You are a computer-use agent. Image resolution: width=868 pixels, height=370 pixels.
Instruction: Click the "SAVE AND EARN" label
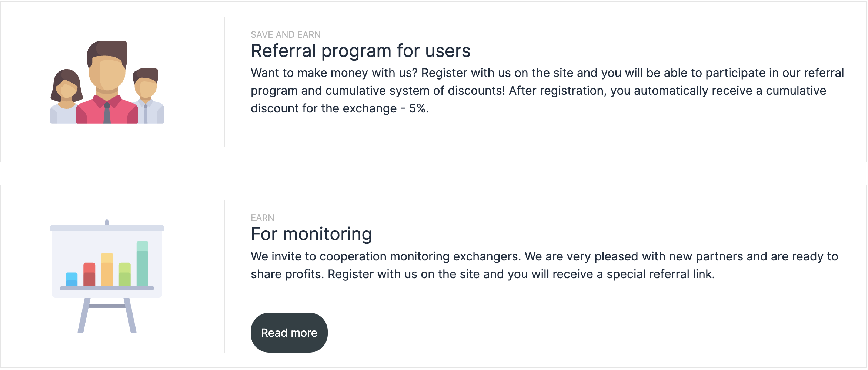coord(286,35)
